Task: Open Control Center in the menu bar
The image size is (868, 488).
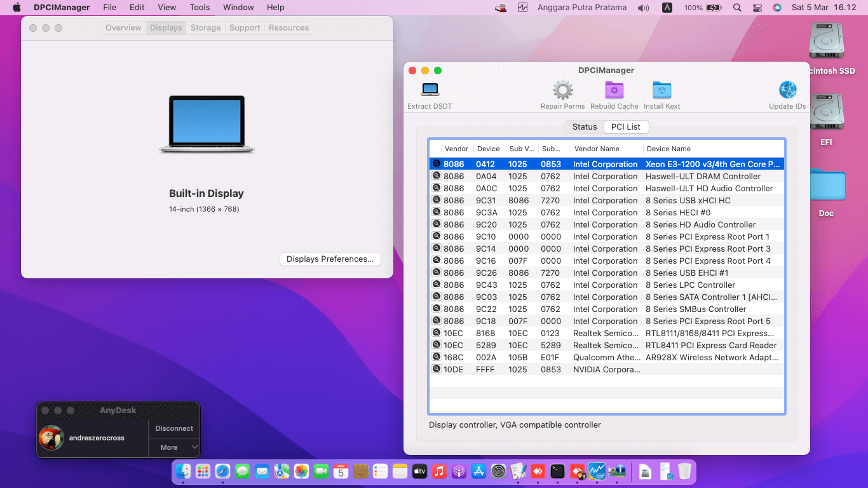Action: [x=757, y=8]
